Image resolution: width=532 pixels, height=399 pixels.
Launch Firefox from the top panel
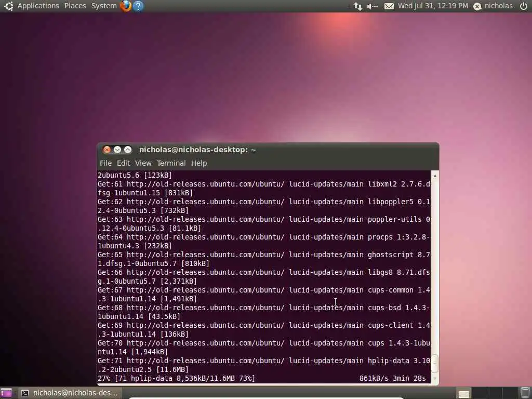(126, 6)
